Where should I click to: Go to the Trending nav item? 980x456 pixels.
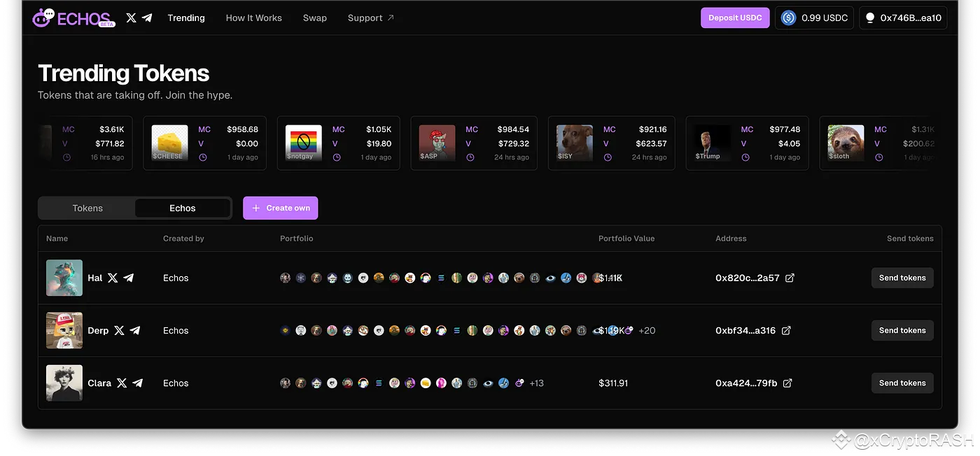tap(186, 18)
